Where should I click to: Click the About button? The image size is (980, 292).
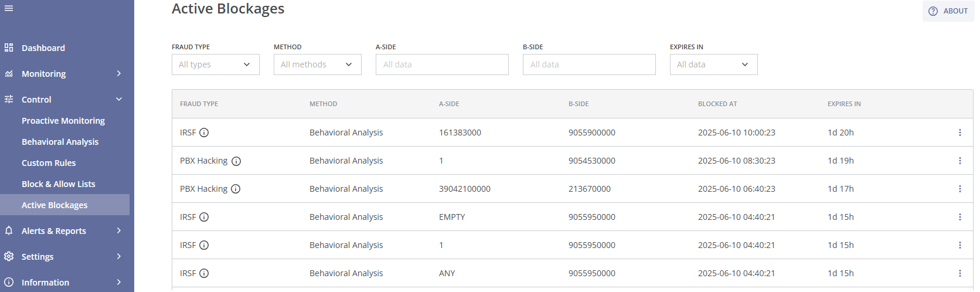(948, 11)
